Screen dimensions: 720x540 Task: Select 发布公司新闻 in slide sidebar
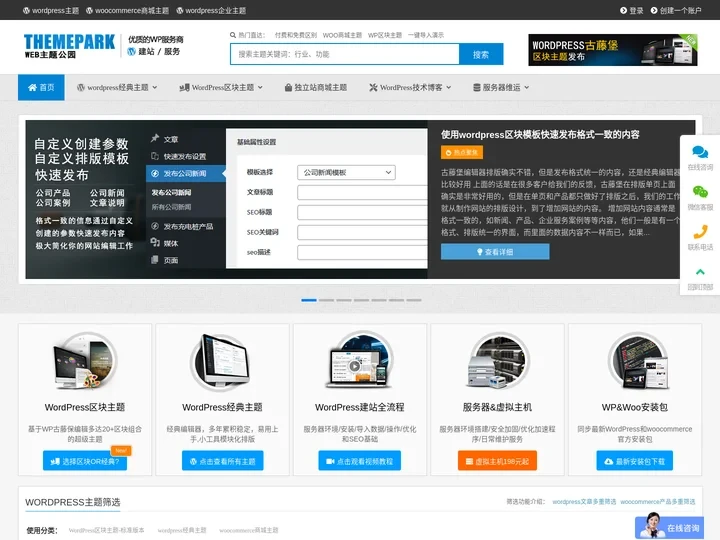point(186,174)
